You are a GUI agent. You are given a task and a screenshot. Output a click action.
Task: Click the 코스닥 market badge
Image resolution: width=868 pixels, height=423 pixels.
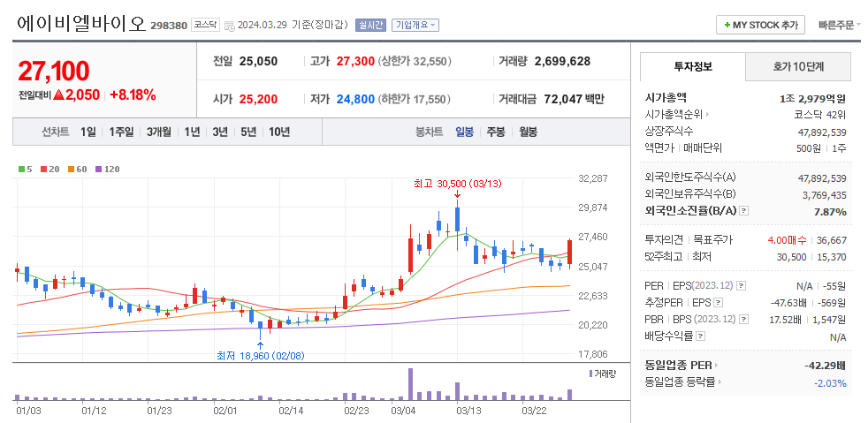point(205,25)
